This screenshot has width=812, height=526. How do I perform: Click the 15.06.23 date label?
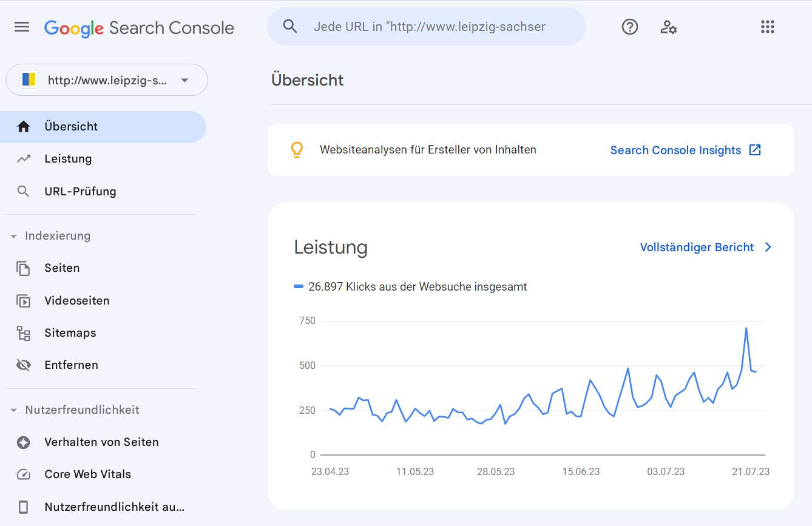581,471
